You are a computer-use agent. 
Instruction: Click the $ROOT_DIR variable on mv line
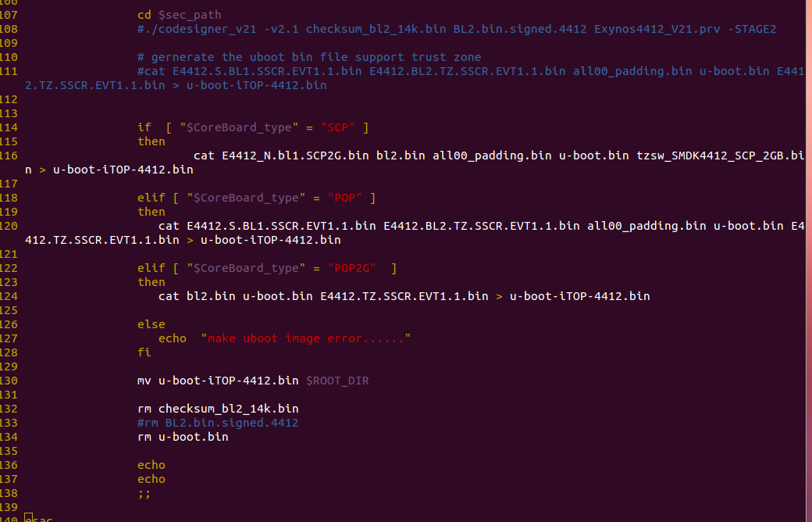(337, 381)
